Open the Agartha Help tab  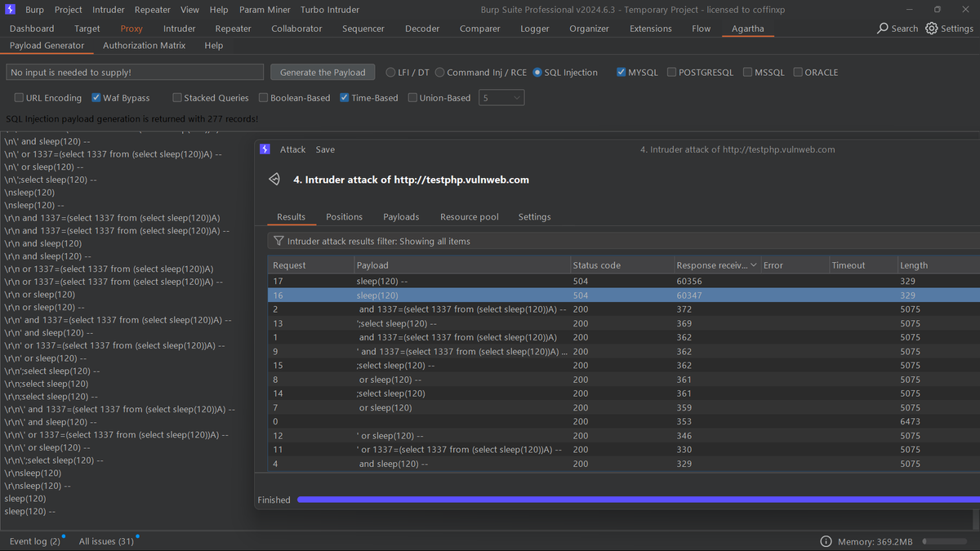pos(214,46)
